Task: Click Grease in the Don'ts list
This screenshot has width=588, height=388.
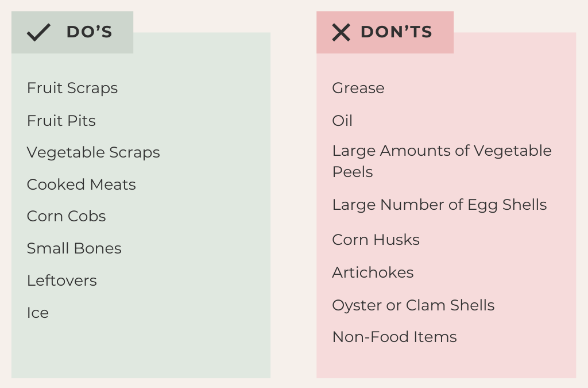Action: [x=358, y=88]
